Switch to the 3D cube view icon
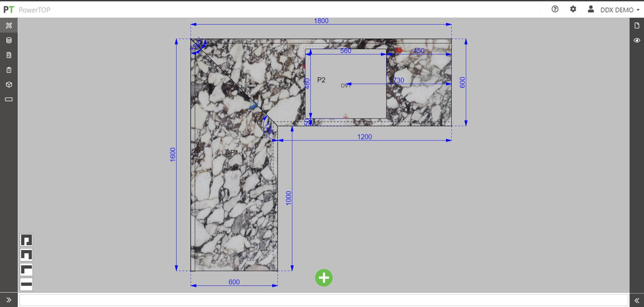Screen dimensions: 644x307 [9, 85]
